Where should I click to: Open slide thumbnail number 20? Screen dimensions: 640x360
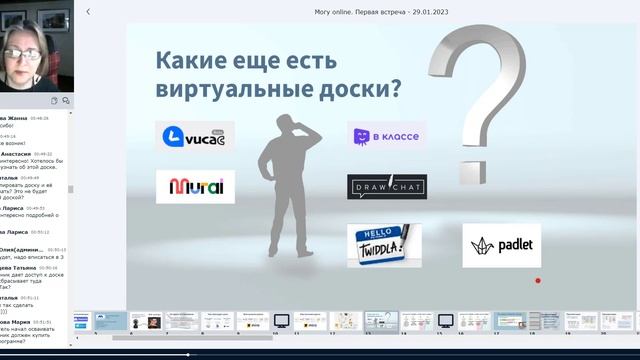616,322
